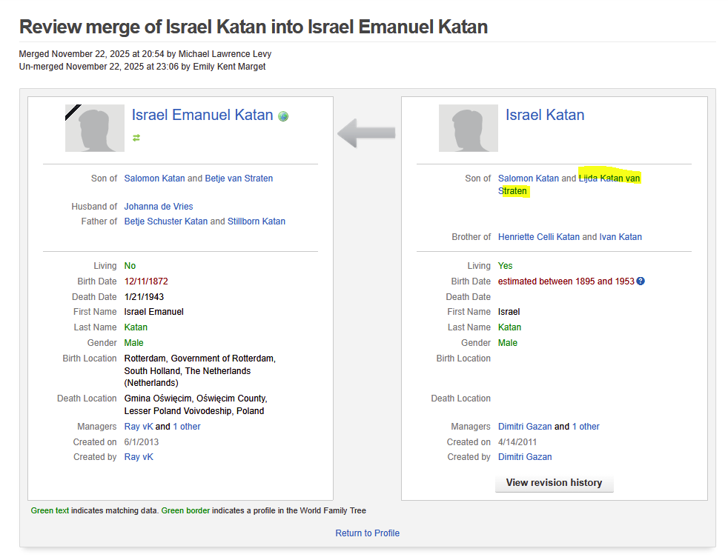728x560 pixels.
Task: Click the View revision history button
Action: pyautogui.click(x=554, y=483)
